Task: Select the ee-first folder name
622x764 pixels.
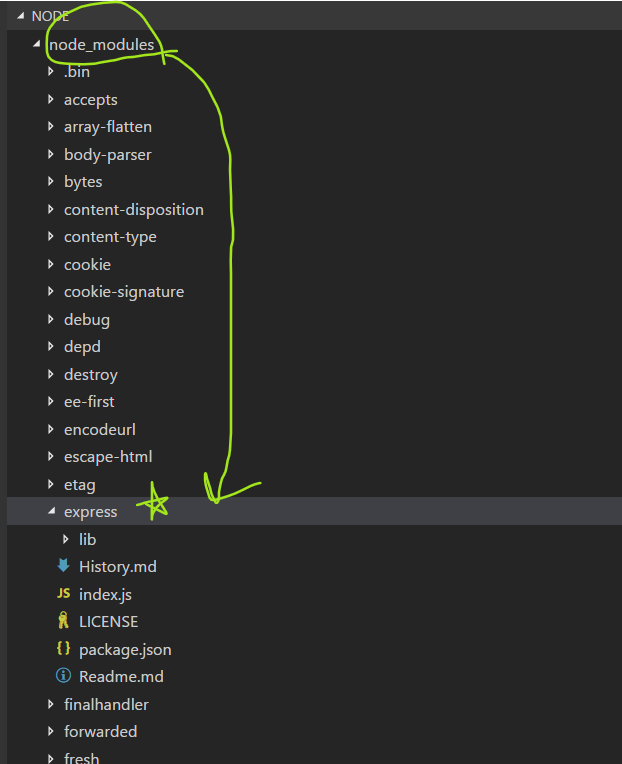Action: pos(89,401)
